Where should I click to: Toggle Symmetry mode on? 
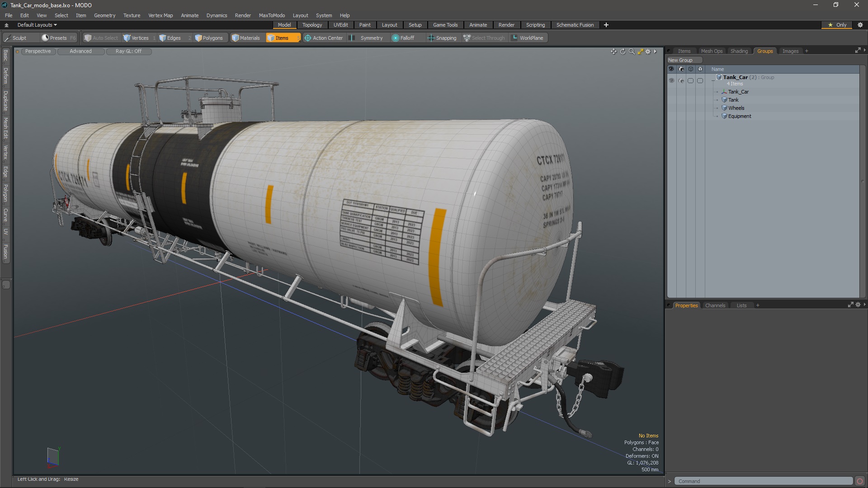[367, 38]
